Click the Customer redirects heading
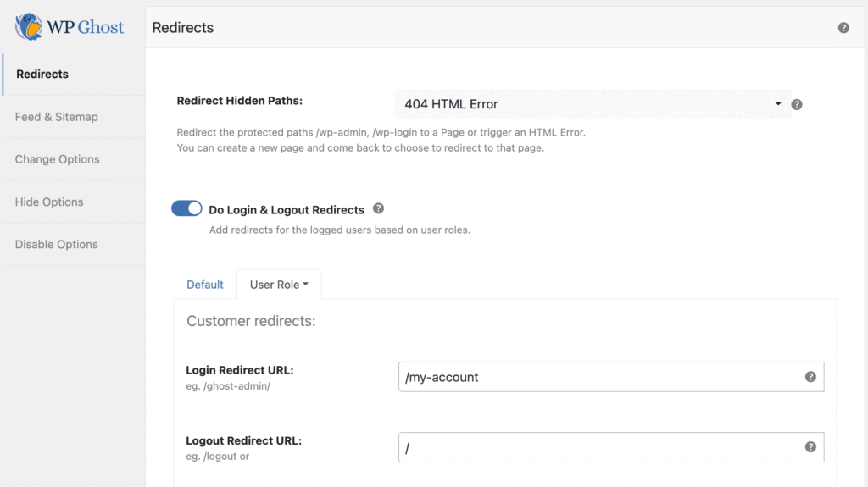This screenshot has height=487, width=868. pos(251,321)
